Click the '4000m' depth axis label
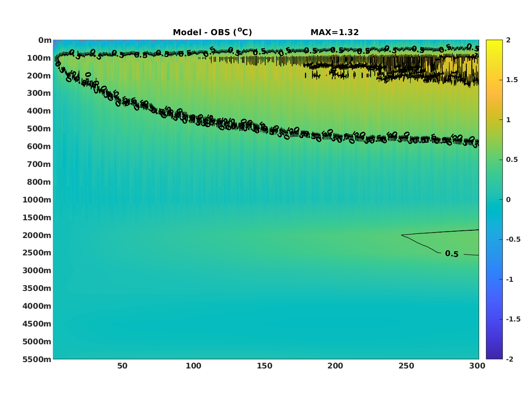Image resolution: width=532 pixels, height=399 pixels. tap(37, 306)
